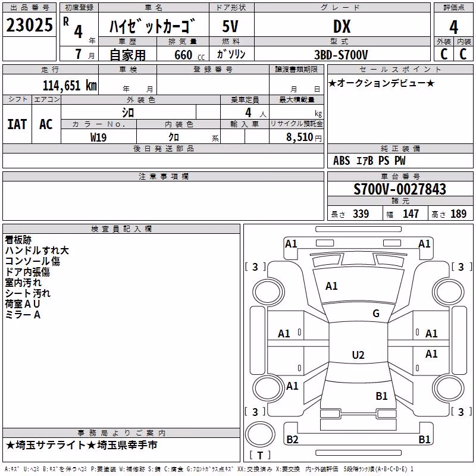This screenshot has width=476, height=476.
Task: Select the fuel type ガソリン
Action: point(231,54)
